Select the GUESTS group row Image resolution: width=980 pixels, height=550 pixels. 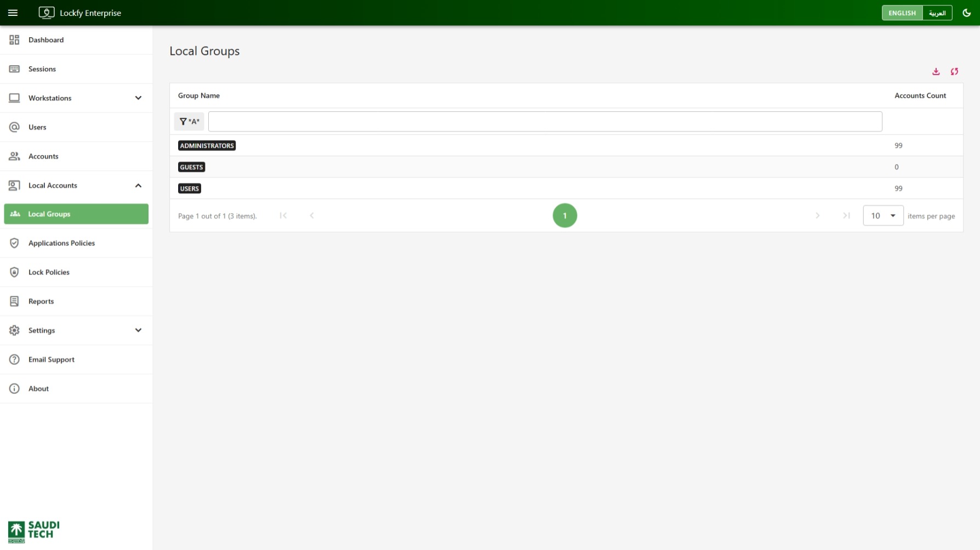click(x=566, y=167)
